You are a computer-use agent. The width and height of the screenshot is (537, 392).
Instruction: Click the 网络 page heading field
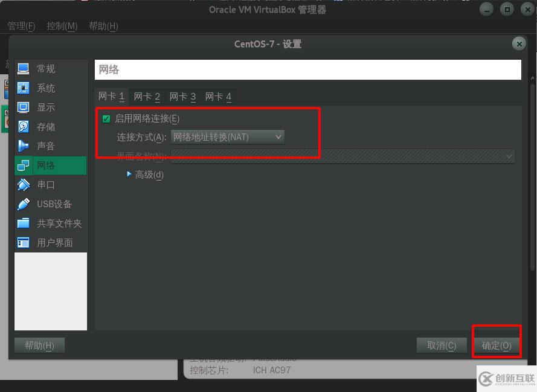coord(308,70)
